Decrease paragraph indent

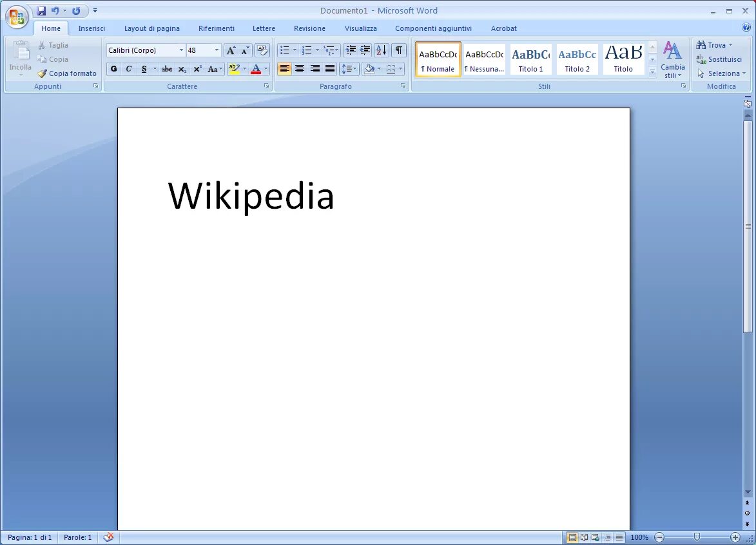click(x=351, y=50)
